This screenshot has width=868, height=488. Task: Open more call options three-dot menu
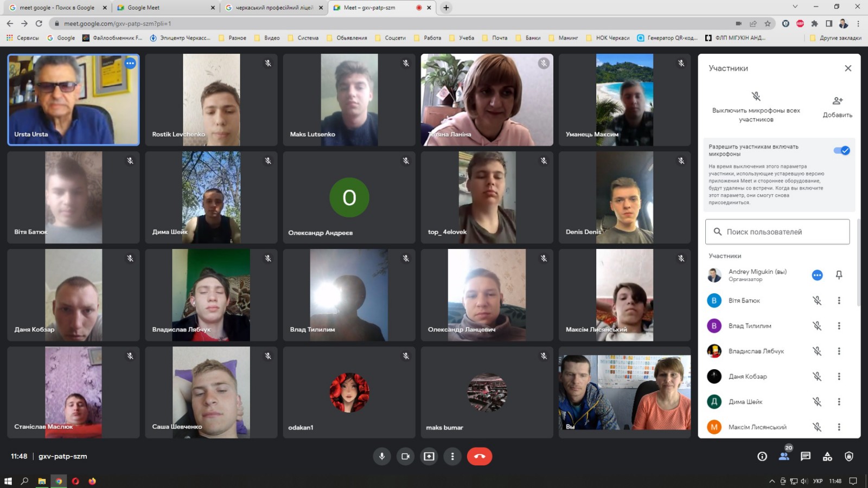point(452,457)
